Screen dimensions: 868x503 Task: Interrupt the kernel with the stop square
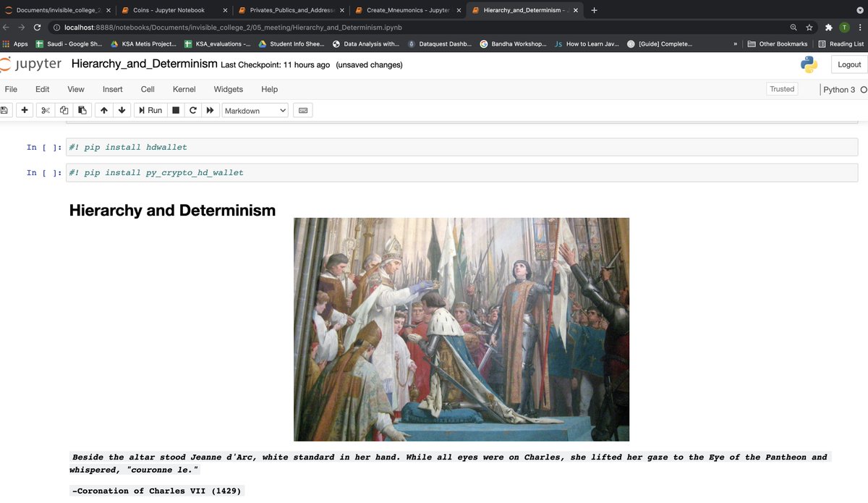(176, 110)
